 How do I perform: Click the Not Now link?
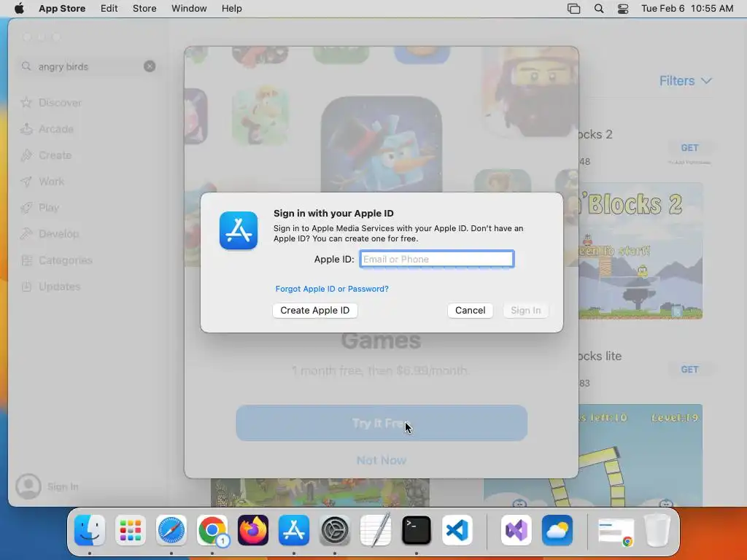pyautogui.click(x=381, y=460)
